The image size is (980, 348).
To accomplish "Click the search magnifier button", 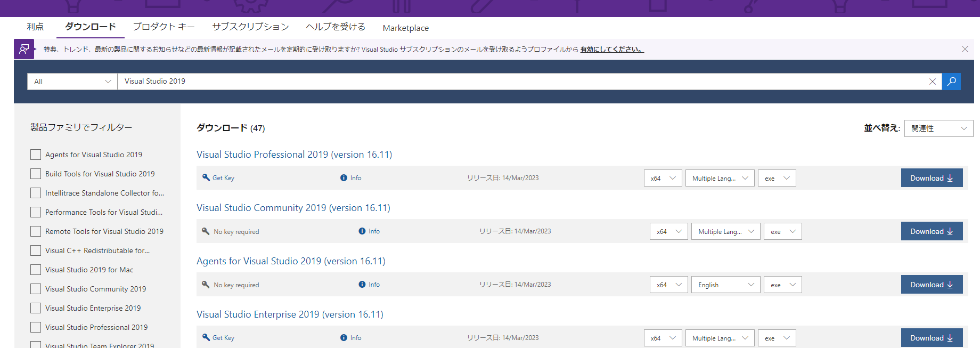I will pyautogui.click(x=951, y=82).
